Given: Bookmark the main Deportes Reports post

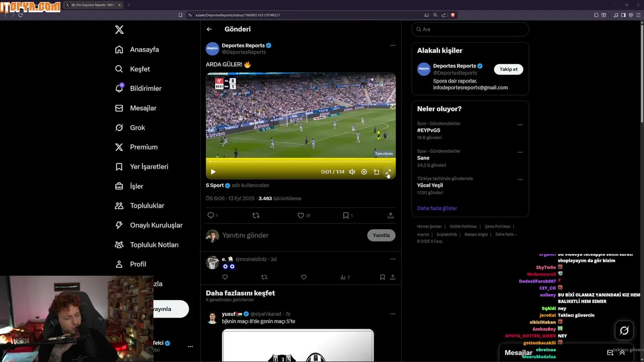Looking at the screenshot, I should [x=346, y=215].
